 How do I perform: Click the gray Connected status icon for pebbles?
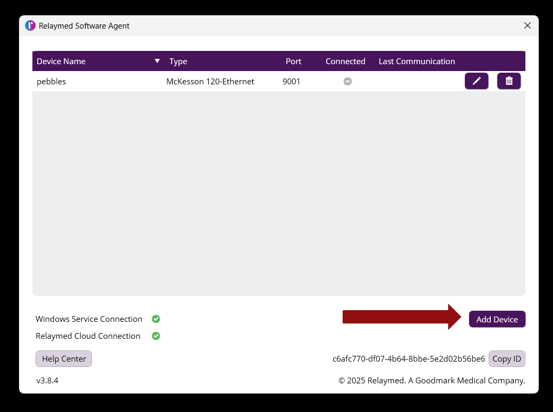point(347,81)
